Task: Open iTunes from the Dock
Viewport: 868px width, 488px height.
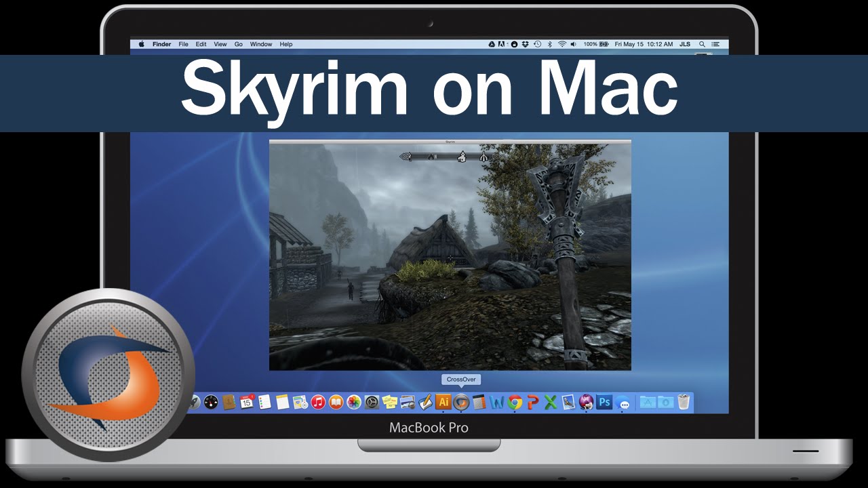Action: coord(319,403)
